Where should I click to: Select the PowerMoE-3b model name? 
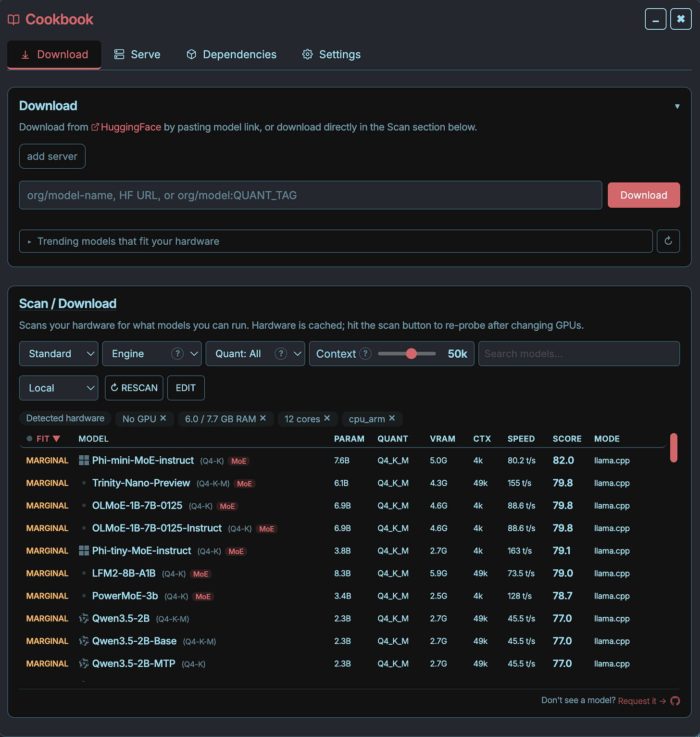click(x=125, y=596)
